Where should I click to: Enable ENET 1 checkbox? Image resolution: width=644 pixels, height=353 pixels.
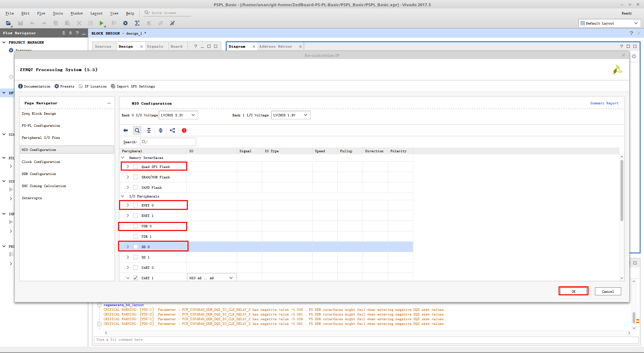click(x=136, y=216)
